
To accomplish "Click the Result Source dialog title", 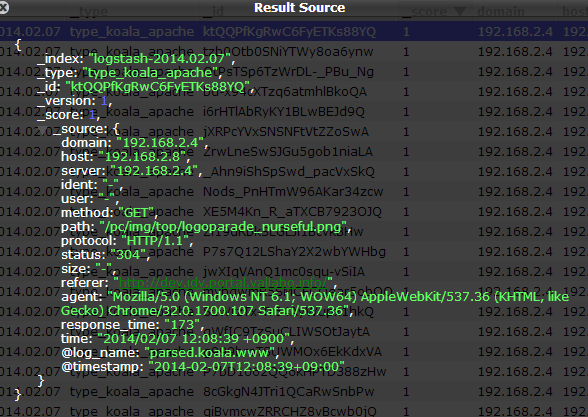I will pyautogui.click(x=300, y=8).
